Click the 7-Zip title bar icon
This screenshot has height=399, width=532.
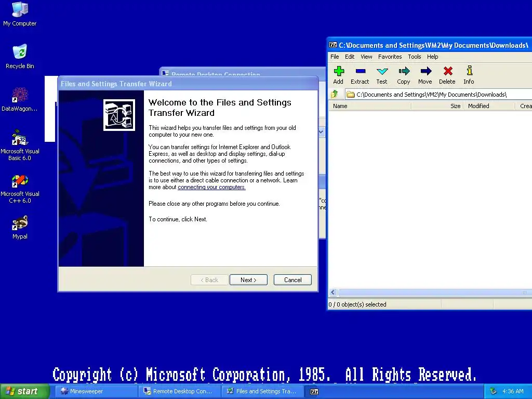pyautogui.click(x=333, y=45)
